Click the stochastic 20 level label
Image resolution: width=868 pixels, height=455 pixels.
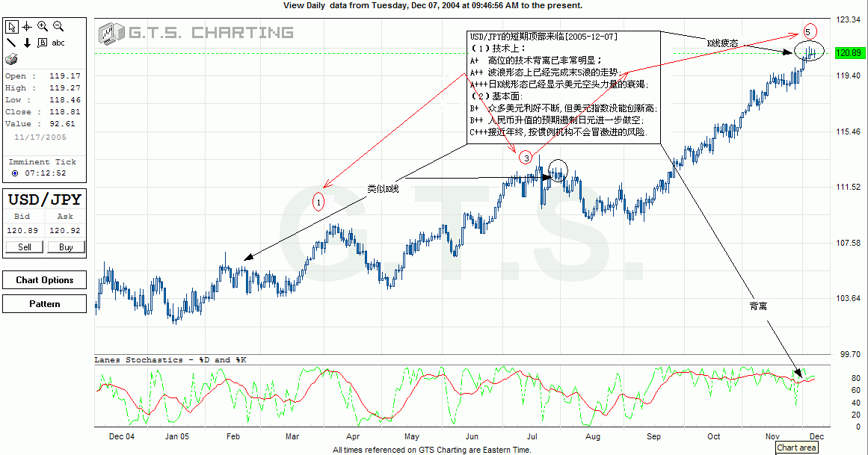coord(856,415)
